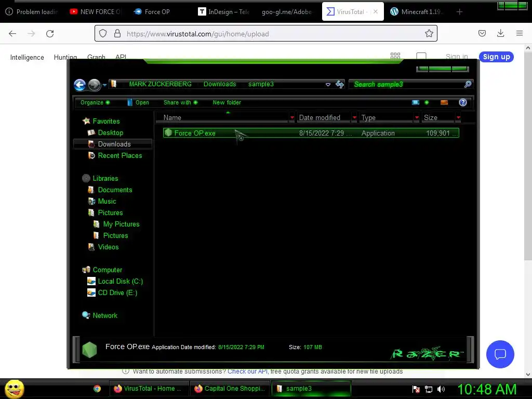Toggle the preview pane icon
Image resolution: width=532 pixels, height=399 pixels.
[x=444, y=102]
